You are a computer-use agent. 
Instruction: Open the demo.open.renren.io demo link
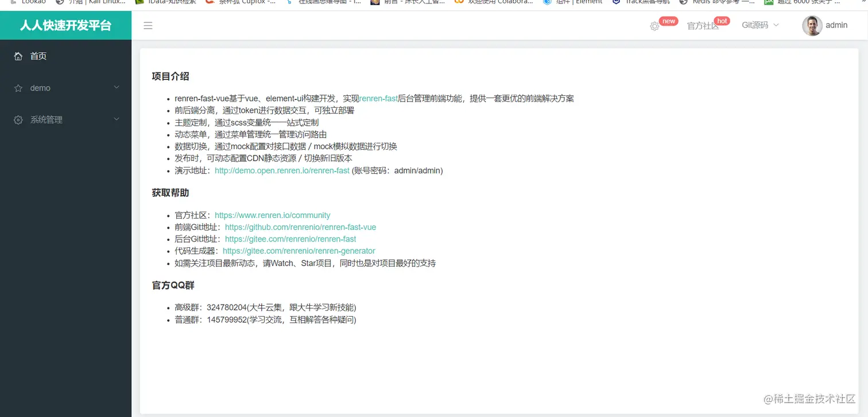tap(282, 170)
